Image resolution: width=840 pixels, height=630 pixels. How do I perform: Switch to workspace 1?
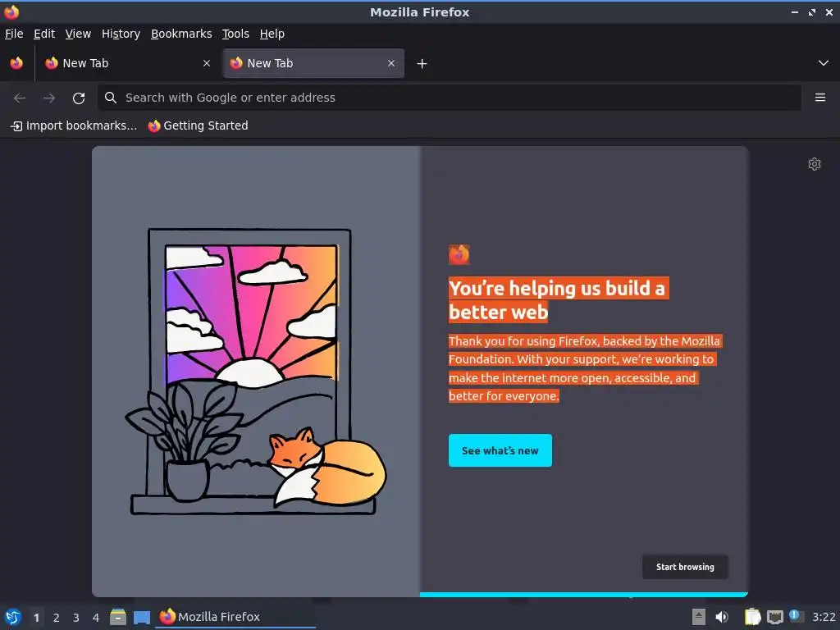36,618
